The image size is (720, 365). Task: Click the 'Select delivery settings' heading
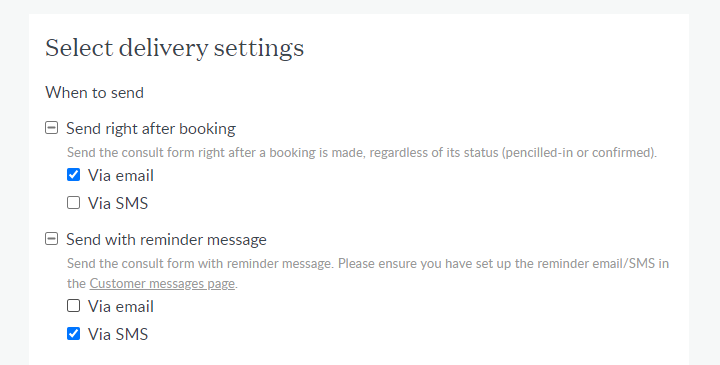click(174, 48)
